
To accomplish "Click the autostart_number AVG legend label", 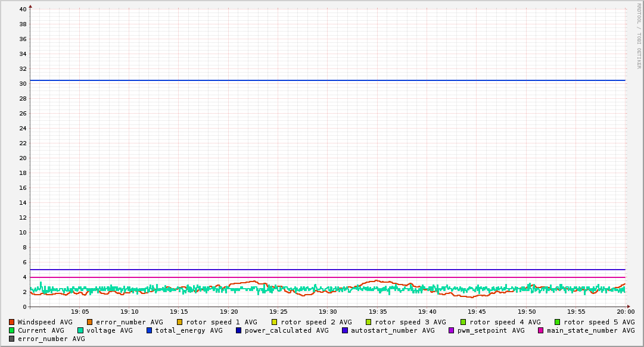I will coord(393,330).
